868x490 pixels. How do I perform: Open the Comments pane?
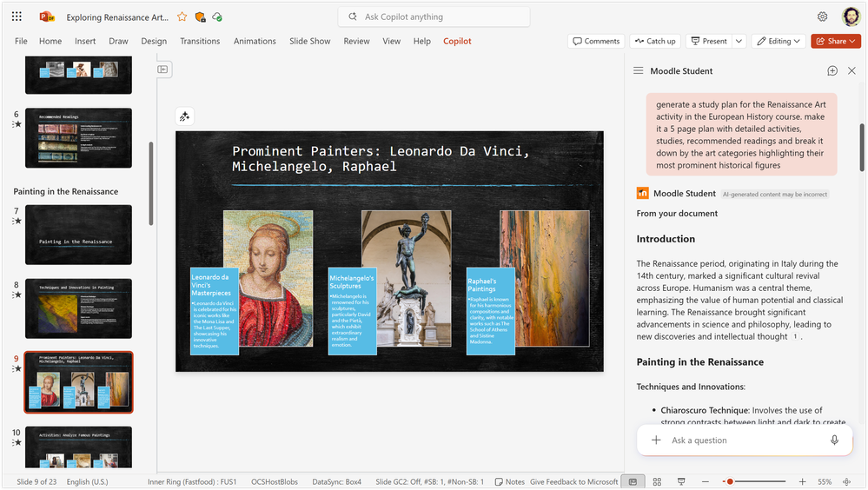point(596,41)
